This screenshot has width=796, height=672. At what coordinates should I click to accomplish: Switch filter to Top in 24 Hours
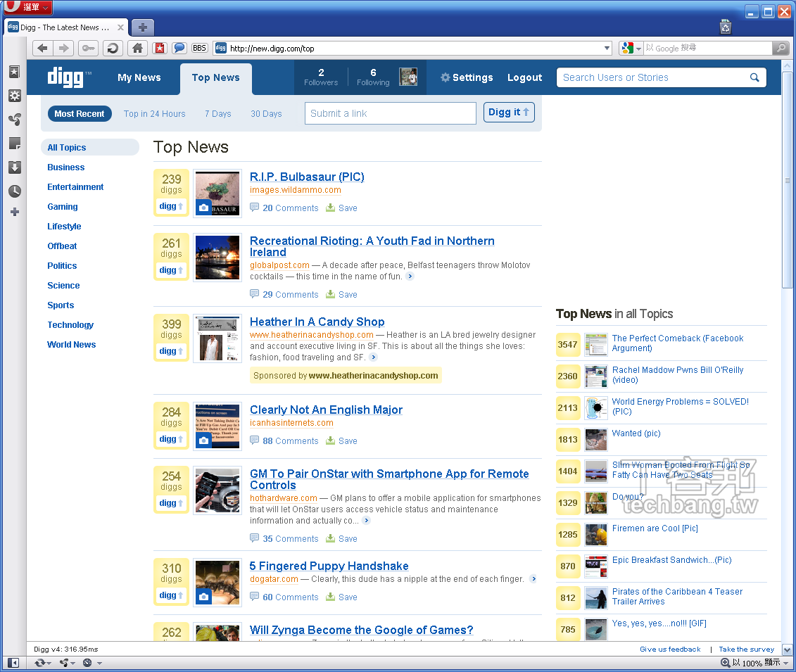tap(154, 113)
